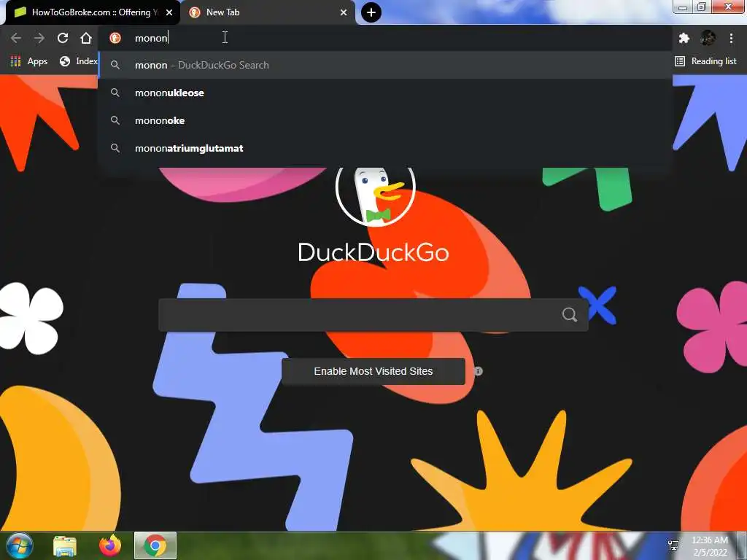
Task: Close the HowToGoBroke.com tab
Action: (169, 12)
